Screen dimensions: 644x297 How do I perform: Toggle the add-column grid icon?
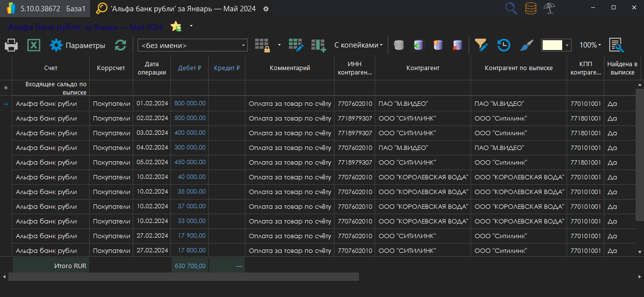click(x=319, y=45)
